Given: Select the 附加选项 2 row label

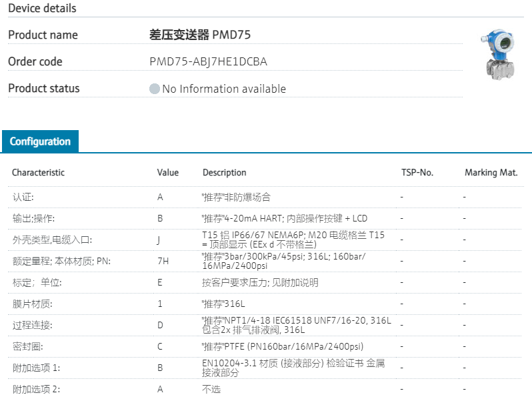Looking at the screenshot, I should coord(36,390).
